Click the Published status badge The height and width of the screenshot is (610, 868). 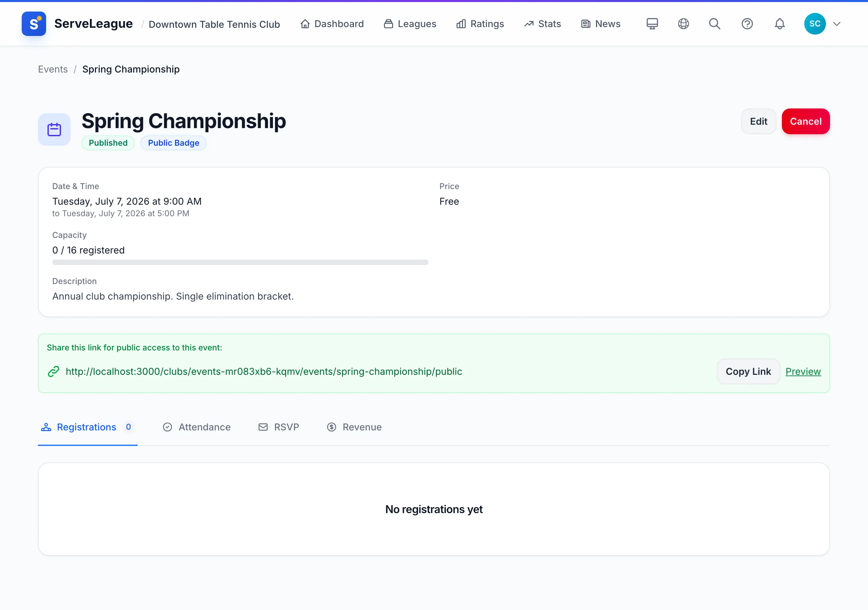[108, 143]
